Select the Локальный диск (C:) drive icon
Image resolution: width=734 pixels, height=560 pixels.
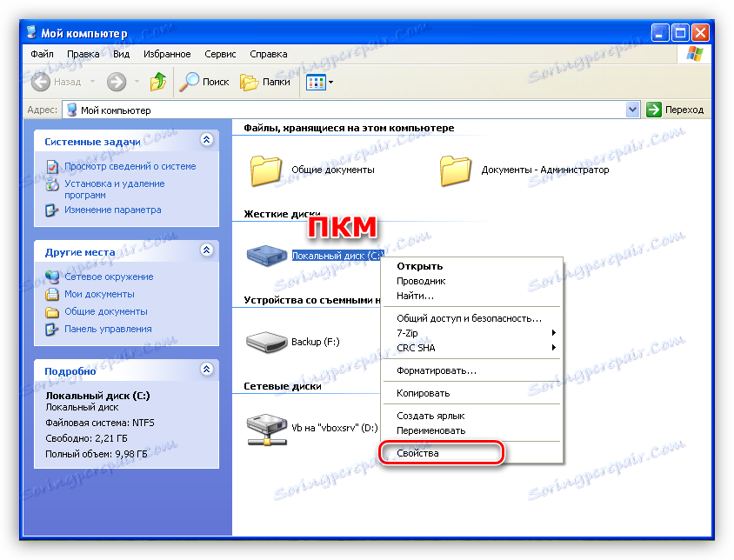[267, 256]
